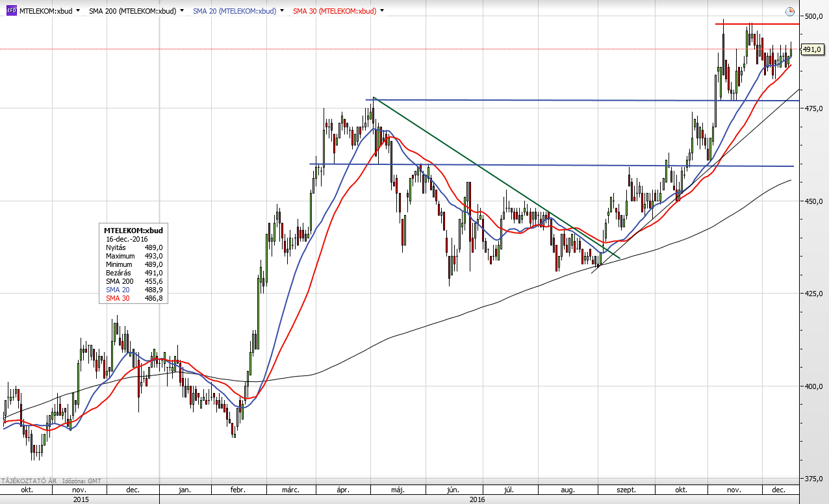Click the TÁJÉKOZTATÓ ÁR label
The width and height of the screenshot is (829, 504).
tap(29, 481)
